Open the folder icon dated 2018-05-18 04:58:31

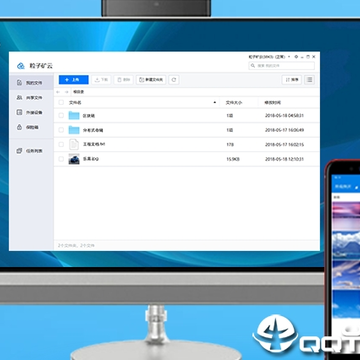[74, 115]
